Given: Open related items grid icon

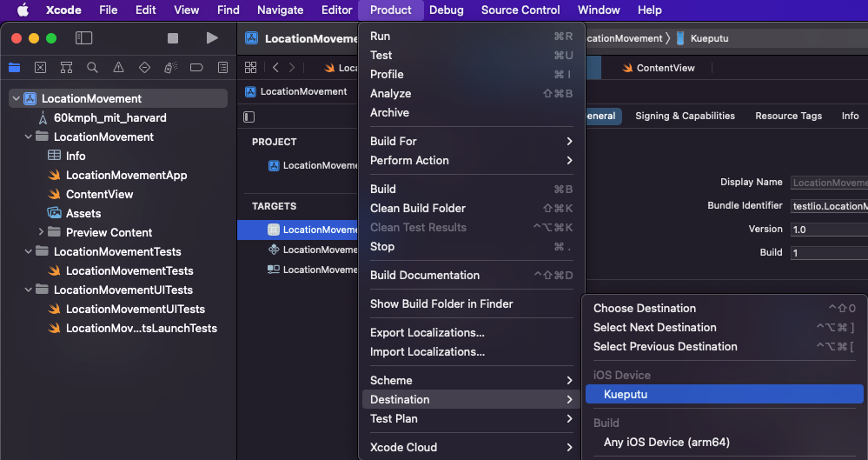Looking at the screenshot, I should tap(251, 68).
